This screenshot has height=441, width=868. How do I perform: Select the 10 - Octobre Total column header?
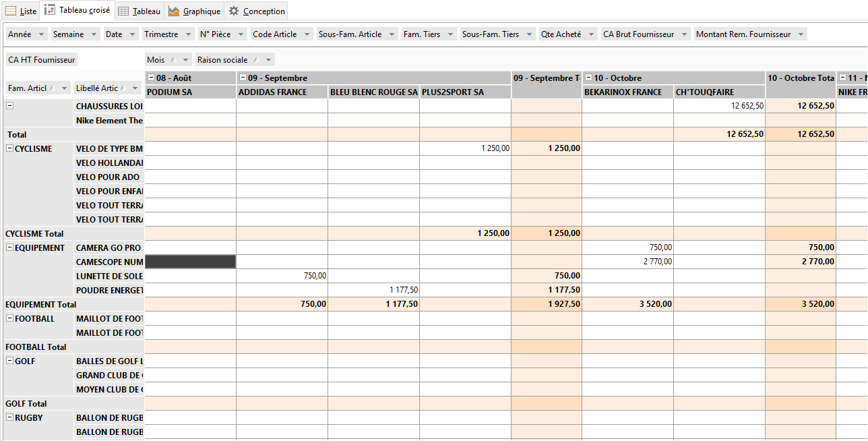click(x=801, y=85)
